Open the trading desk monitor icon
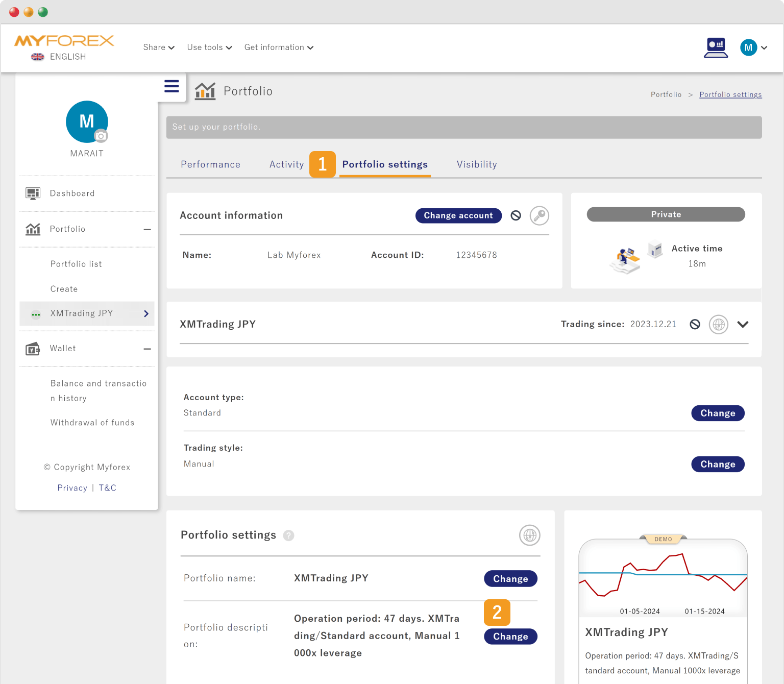This screenshot has height=684, width=784. coord(716,48)
